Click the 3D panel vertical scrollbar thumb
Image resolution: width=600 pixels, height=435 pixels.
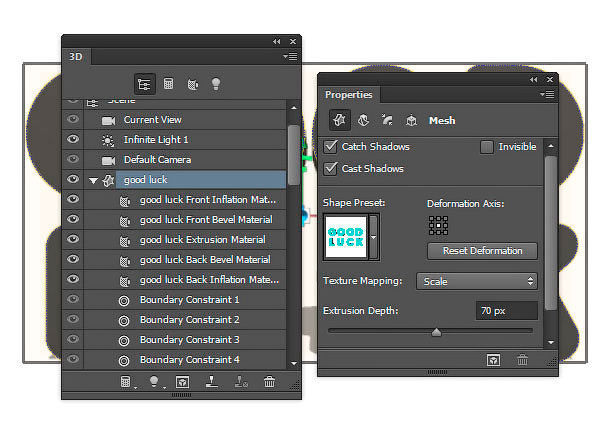click(x=293, y=155)
